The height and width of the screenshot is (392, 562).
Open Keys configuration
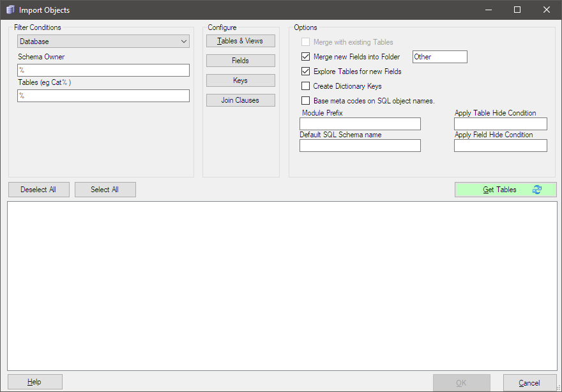(241, 80)
